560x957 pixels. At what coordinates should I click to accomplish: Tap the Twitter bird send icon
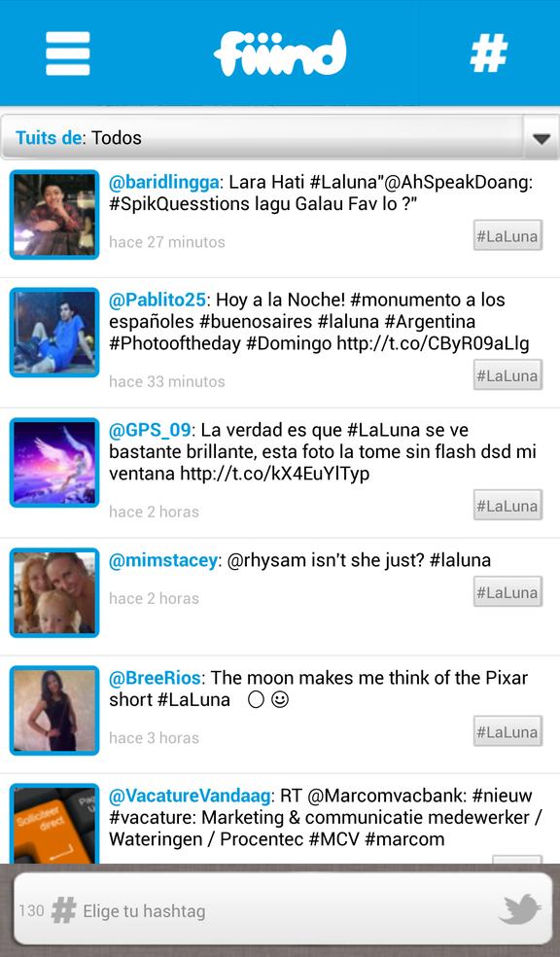pyautogui.click(x=520, y=909)
